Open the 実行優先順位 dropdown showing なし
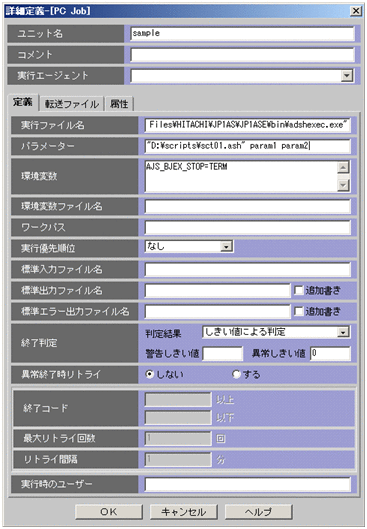This screenshot has width=367, height=529. click(189, 247)
